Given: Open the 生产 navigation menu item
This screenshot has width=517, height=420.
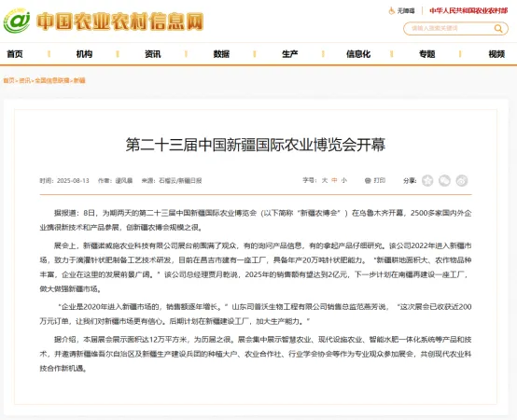Looking at the screenshot, I should coord(290,54).
